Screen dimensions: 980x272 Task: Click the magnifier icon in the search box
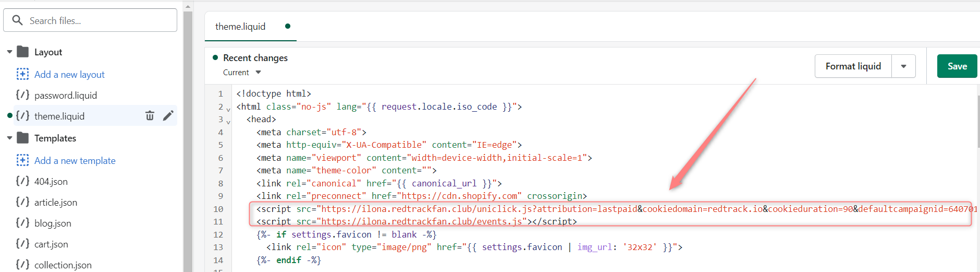17,20
